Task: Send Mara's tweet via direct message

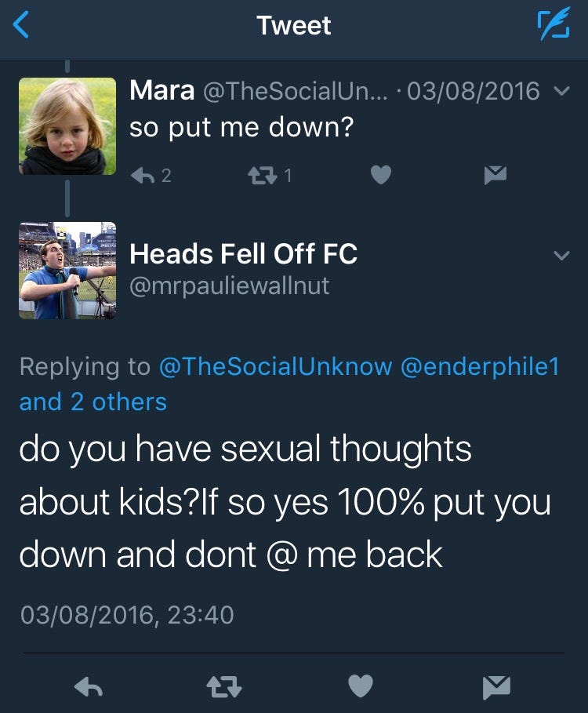Action: point(495,175)
